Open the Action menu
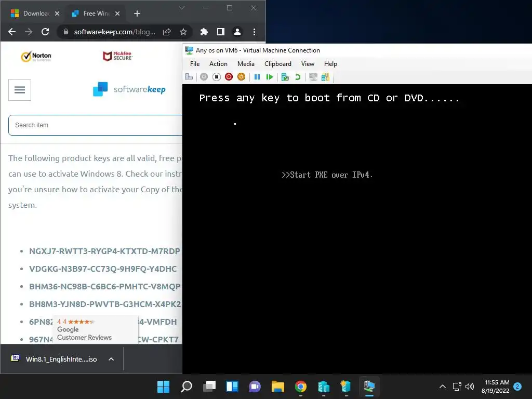 pos(218,64)
